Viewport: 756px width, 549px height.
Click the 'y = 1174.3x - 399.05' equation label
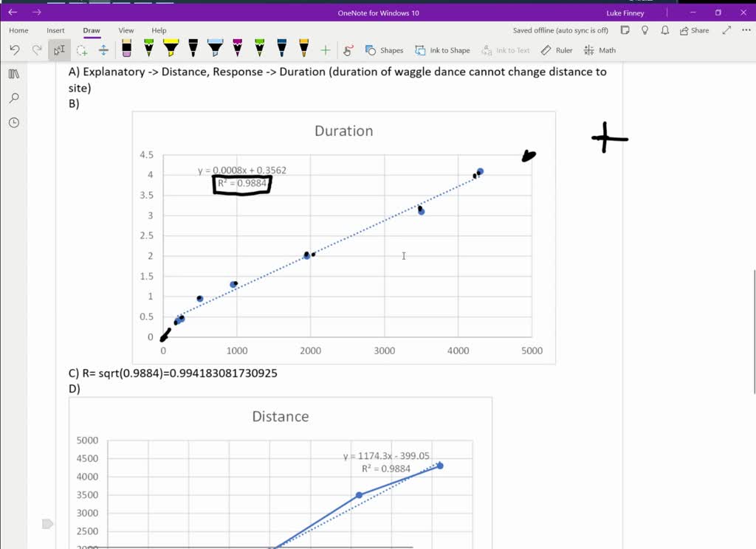(386, 455)
